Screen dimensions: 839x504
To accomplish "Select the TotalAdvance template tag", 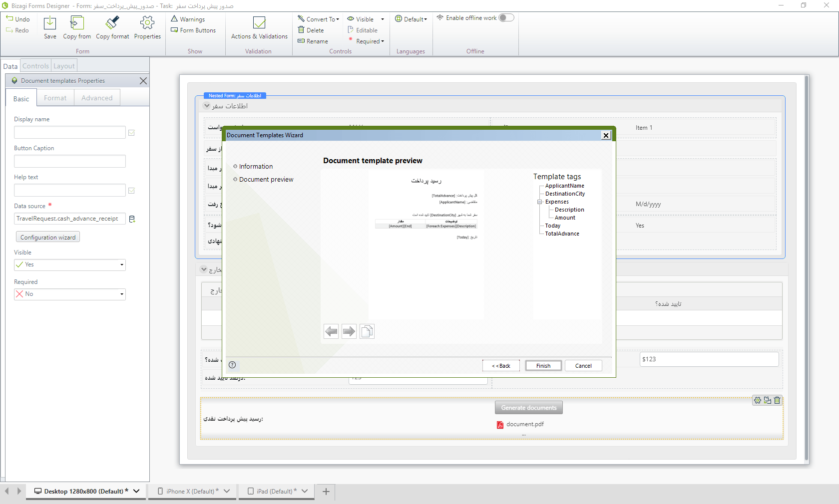I will [x=562, y=234].
